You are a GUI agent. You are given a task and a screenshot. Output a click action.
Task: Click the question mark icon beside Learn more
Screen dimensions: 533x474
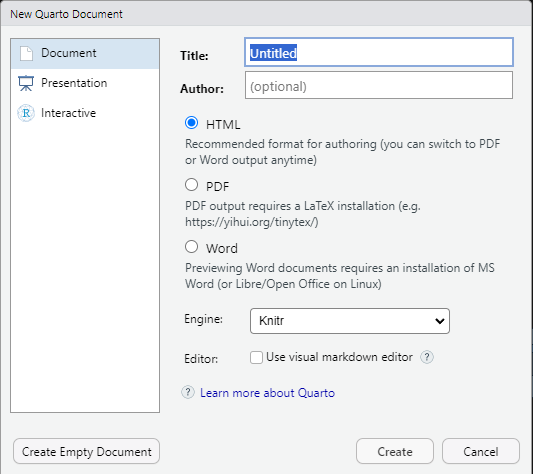188,392
